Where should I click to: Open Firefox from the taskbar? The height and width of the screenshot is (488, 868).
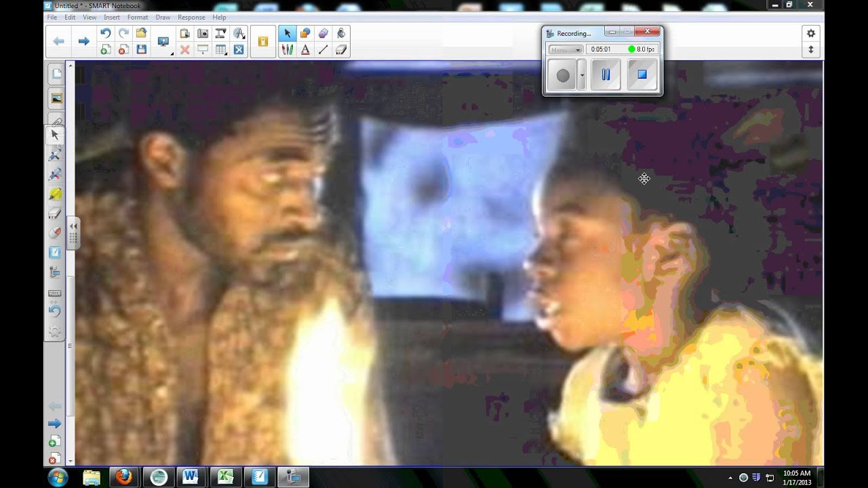click(x=123, y=477)
